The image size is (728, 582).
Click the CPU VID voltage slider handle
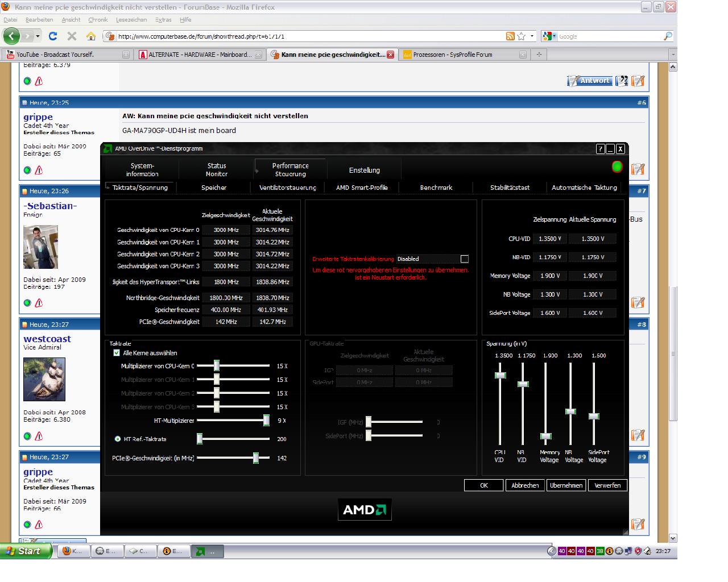click(500, 375)
